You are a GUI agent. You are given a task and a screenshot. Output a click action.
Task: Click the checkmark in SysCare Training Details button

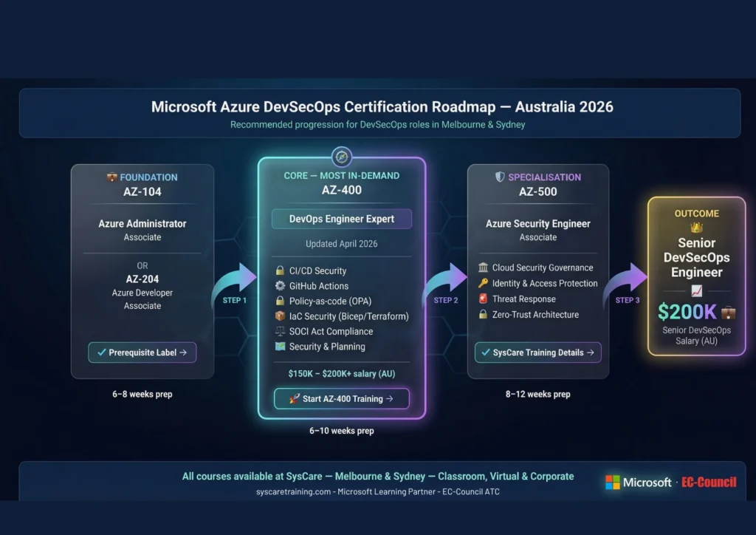point(486,352)
